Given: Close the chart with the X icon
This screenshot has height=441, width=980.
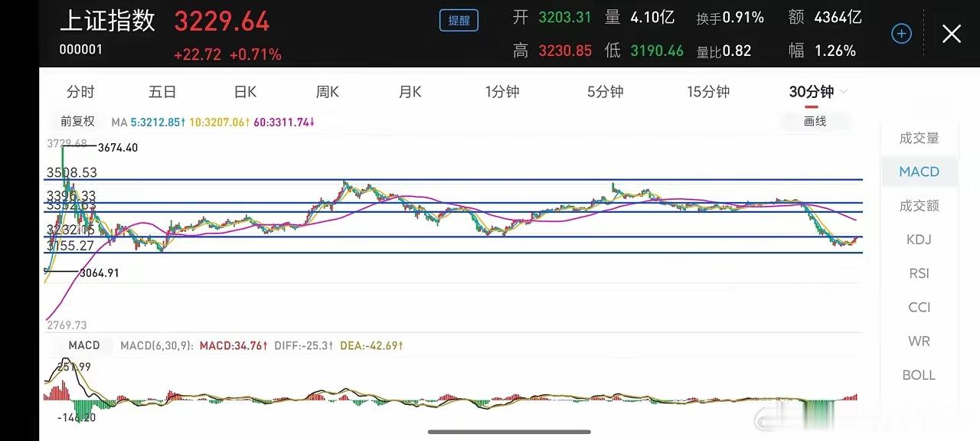Looking at the screenshot, I should (951, 34).
